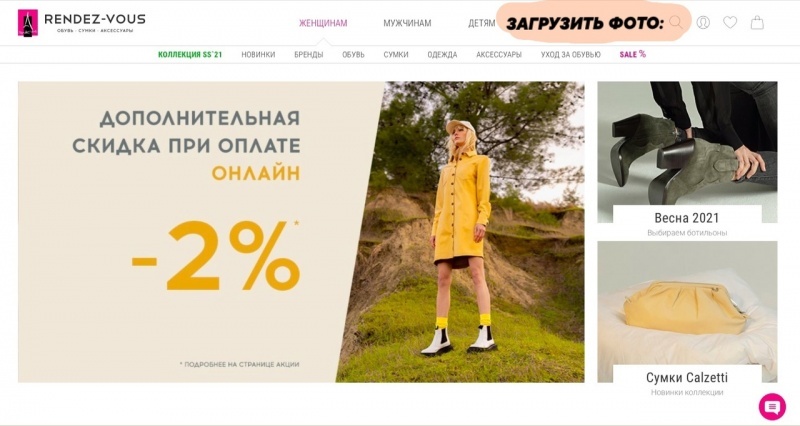800x426 pixels.
Task: Switch to the Мужчинам section
Action: [407, 23]
